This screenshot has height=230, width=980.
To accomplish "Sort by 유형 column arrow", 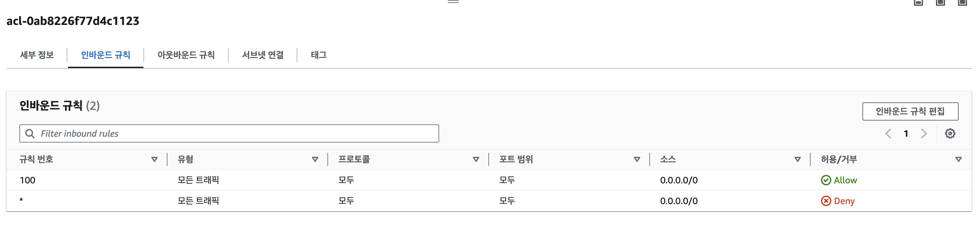I will (x=315, y=160).
